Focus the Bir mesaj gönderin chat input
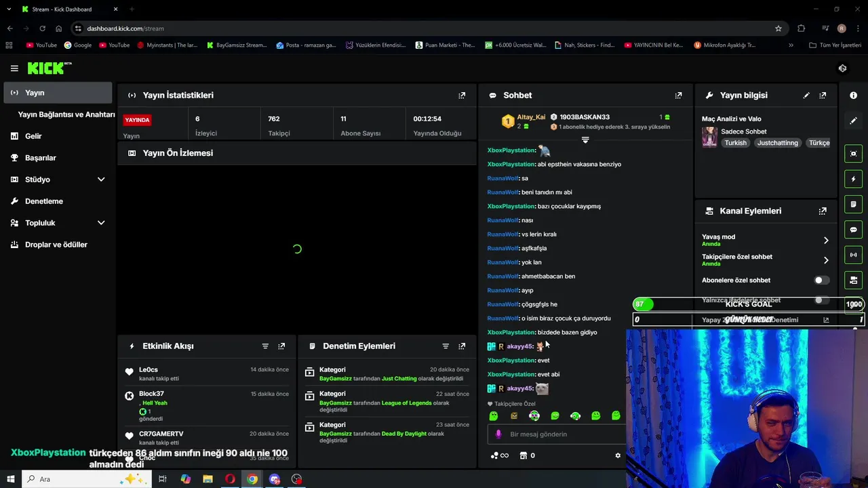Viewport: 868px width, 488px height. pyautogui.click(x=556, y=434)
